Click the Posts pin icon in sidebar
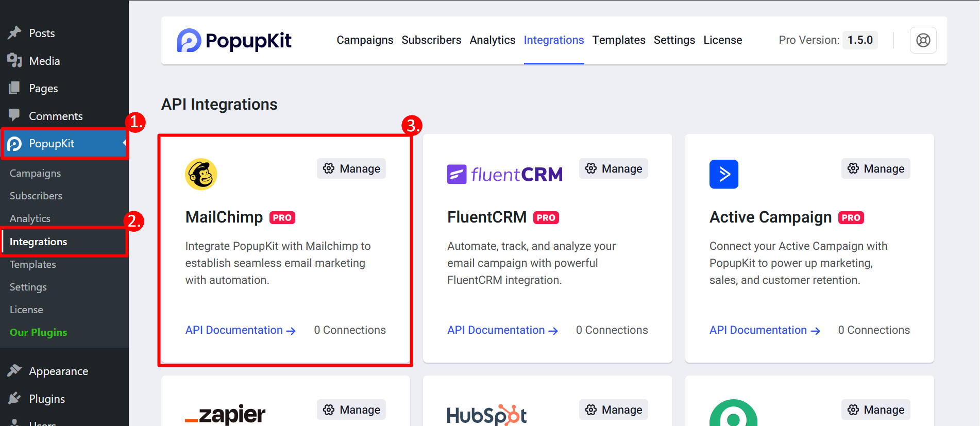 [x=14, y=33]
